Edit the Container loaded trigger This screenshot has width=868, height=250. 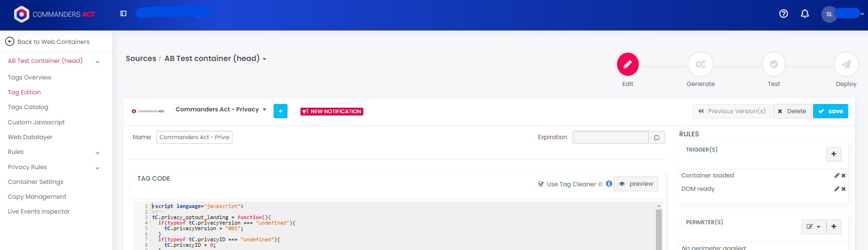coord(837,176)
